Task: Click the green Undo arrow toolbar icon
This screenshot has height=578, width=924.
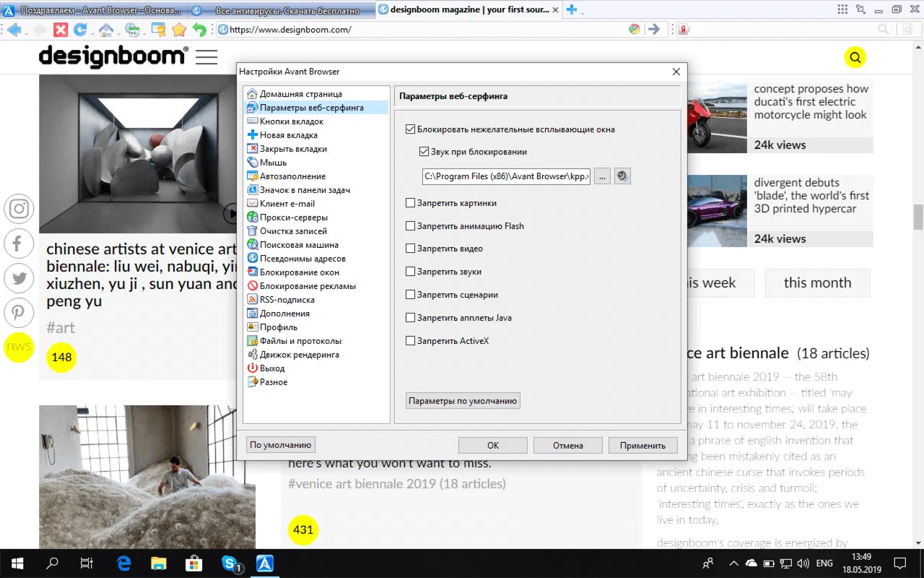Action: (199, 30)
